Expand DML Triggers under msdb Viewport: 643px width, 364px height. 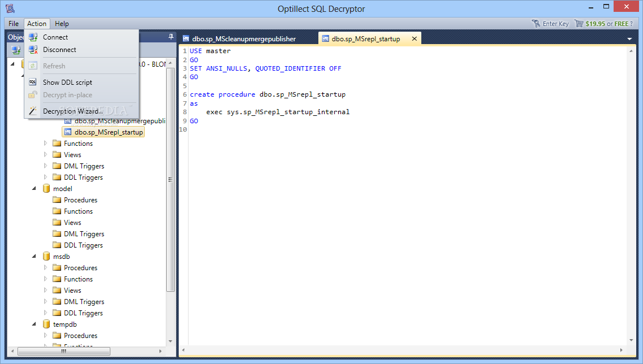pyautogui.click(x=45, y=301)
